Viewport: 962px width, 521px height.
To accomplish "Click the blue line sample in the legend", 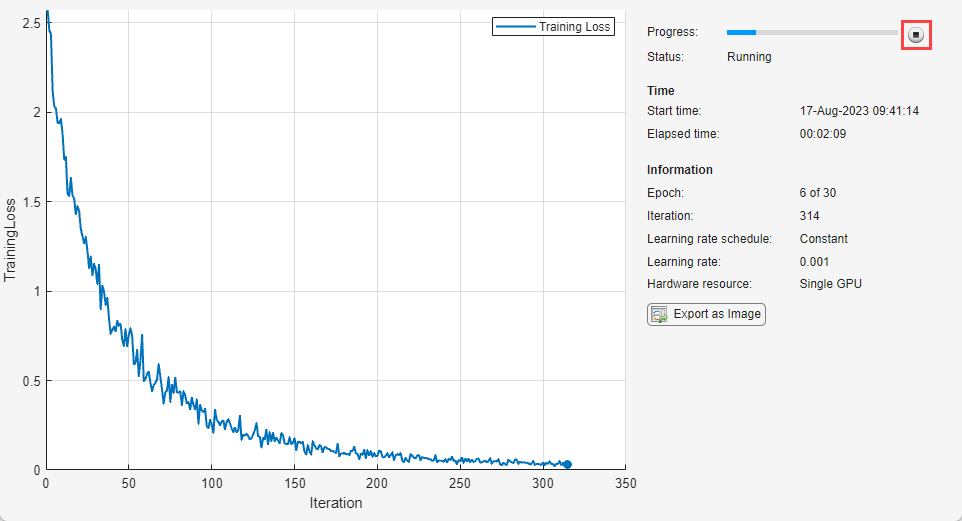I will [x=515, y=27].
